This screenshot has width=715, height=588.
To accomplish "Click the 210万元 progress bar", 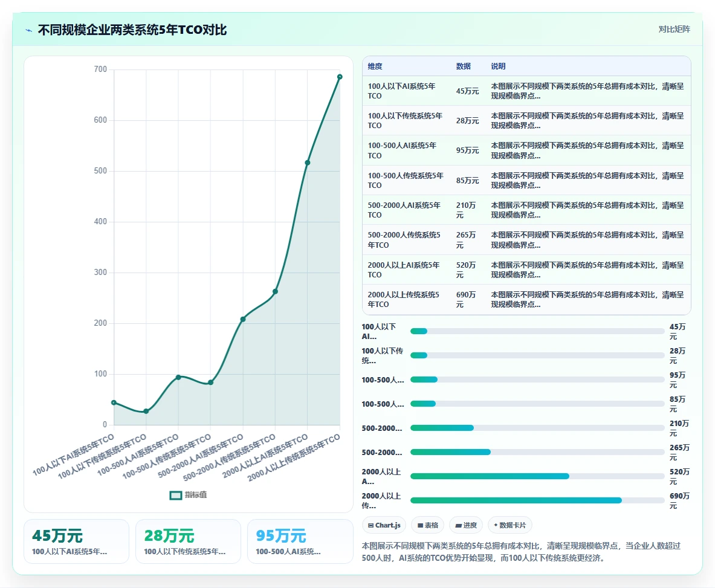I will (537, 428).
